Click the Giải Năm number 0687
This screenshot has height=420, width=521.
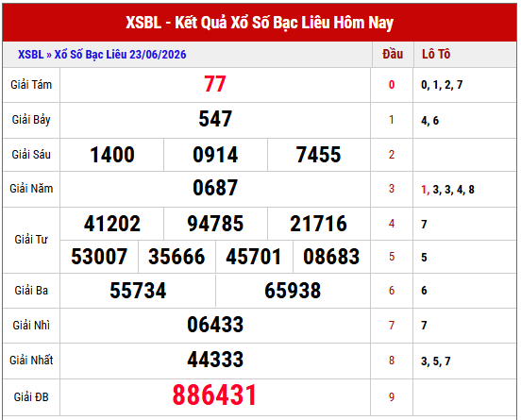215,188
